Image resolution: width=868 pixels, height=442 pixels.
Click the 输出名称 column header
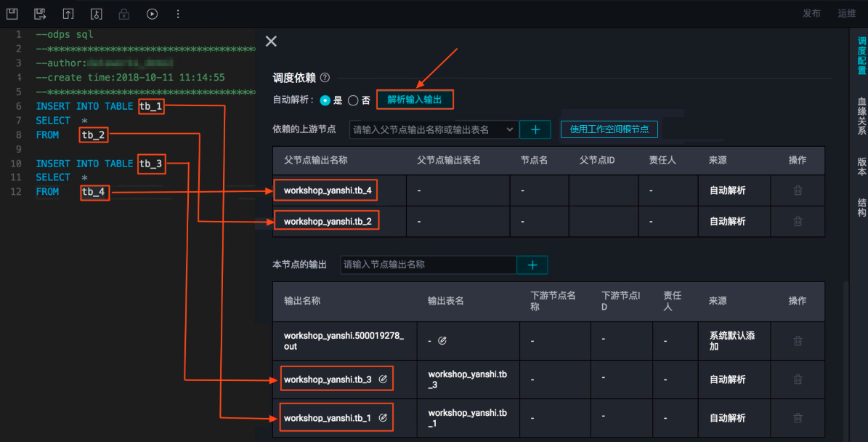(x=301, y=301)
